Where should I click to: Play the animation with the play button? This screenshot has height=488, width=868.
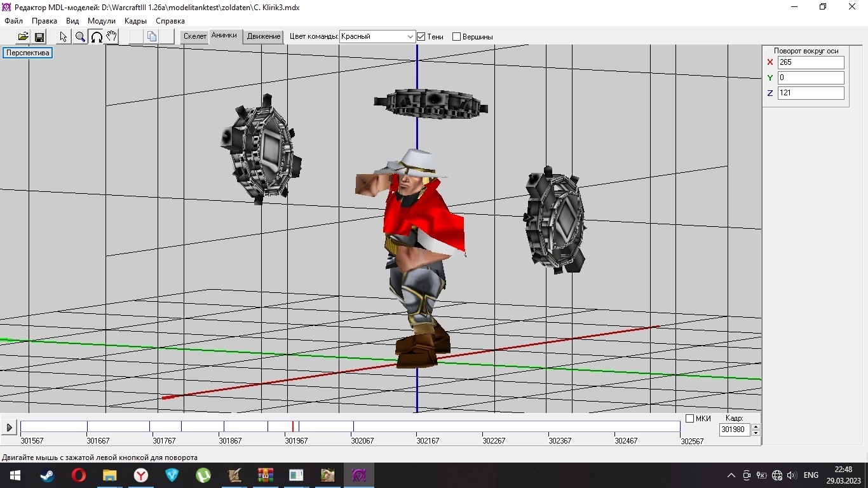[x=9, y=428]
